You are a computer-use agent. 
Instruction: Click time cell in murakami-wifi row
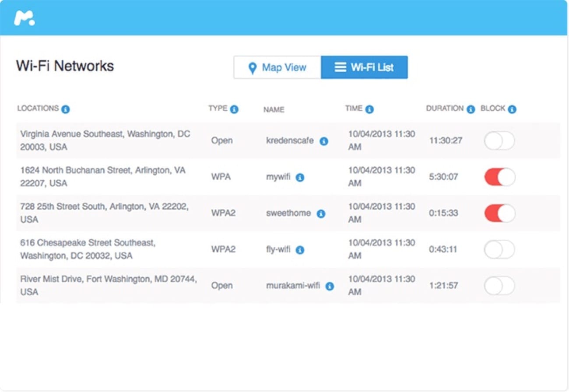382,285
